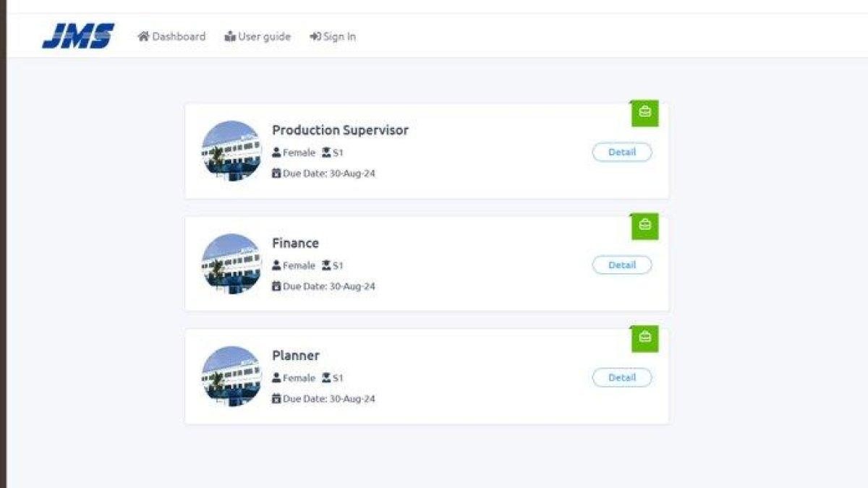Open Detail for Finance job
Viewport: 868px width, 488px height.
pos(622,265)
